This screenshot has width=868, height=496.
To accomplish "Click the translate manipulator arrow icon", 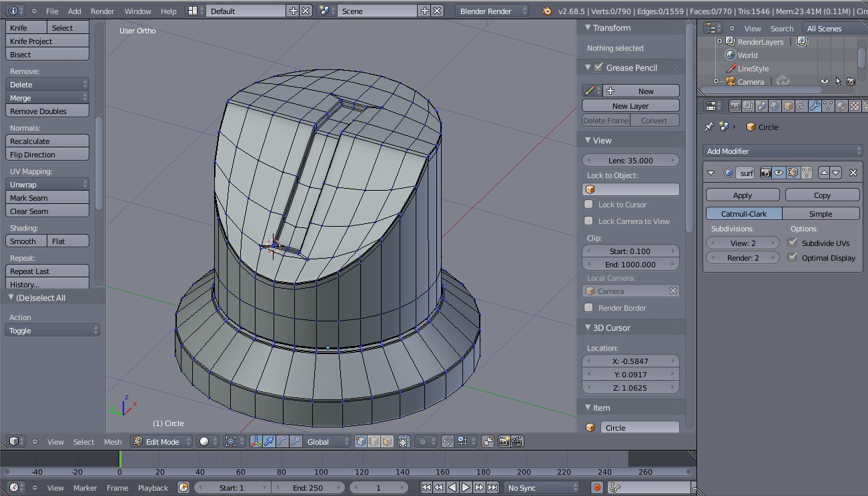I will (269, 441).
